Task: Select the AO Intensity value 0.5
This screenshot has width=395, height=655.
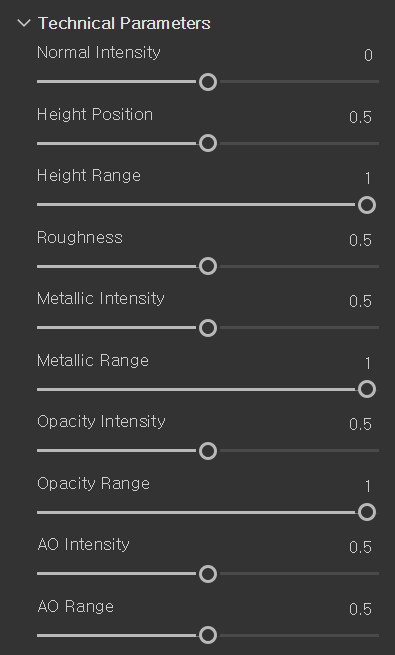Action: (x=360, y=547)
